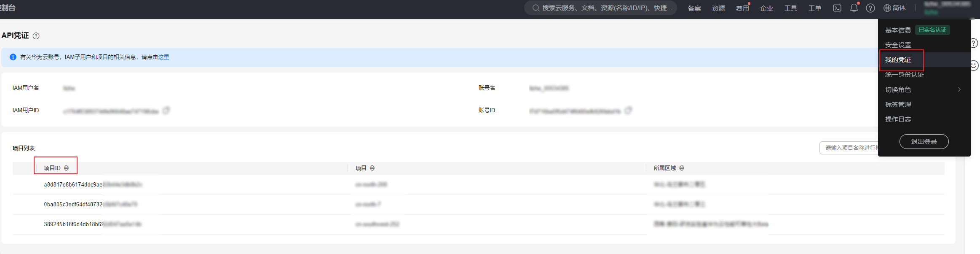Sort by 项目 column
The width and height of the screenshot is (980, 254).
coord(372,168)
